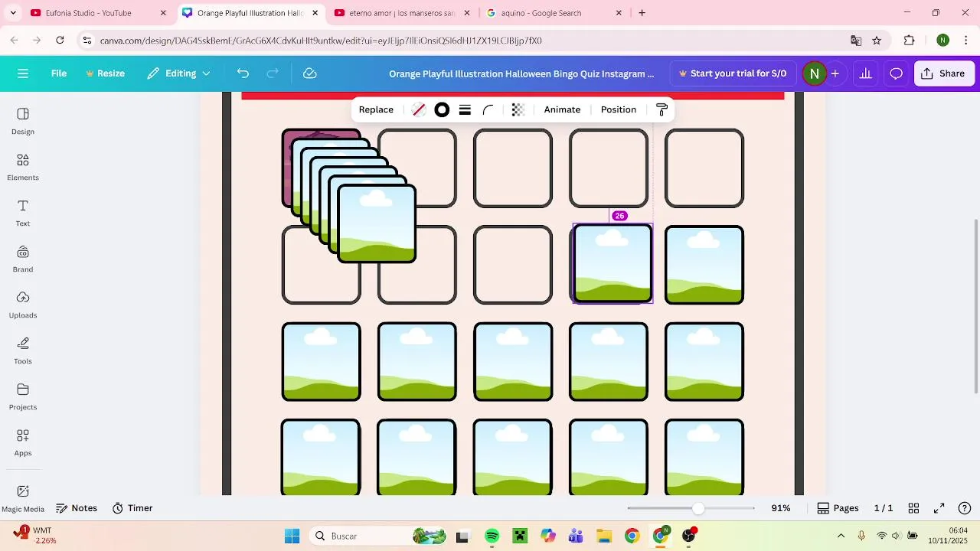Expand the Editing mode dropdown
Viewport: 980px width, 551px height.
pos(179,73)
